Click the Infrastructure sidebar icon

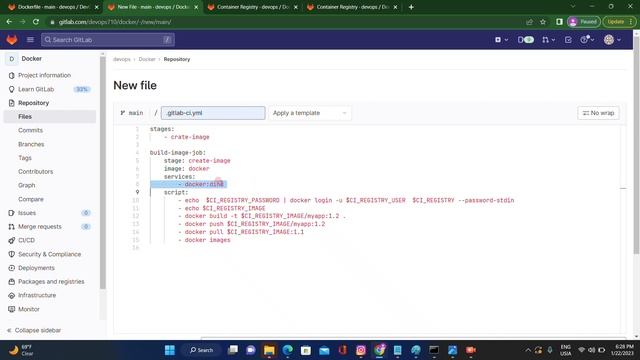point(11,296)
